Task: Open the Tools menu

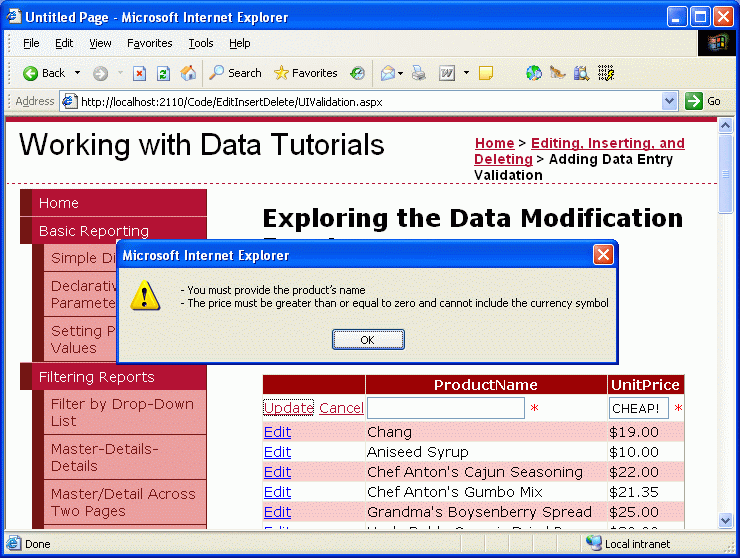Action: tap(201, 43)
